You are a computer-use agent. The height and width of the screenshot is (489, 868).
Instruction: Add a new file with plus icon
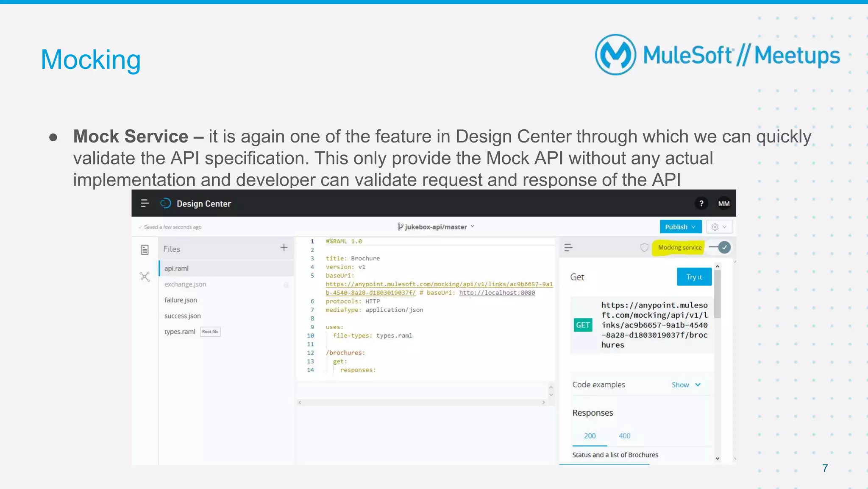point(284,247)
